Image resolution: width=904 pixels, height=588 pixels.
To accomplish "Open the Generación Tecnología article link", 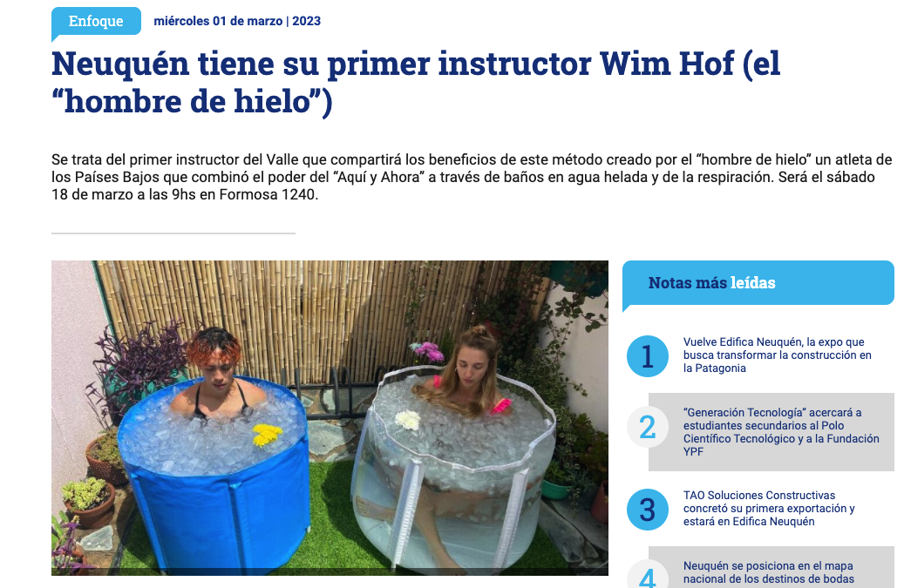I will 781,432.
